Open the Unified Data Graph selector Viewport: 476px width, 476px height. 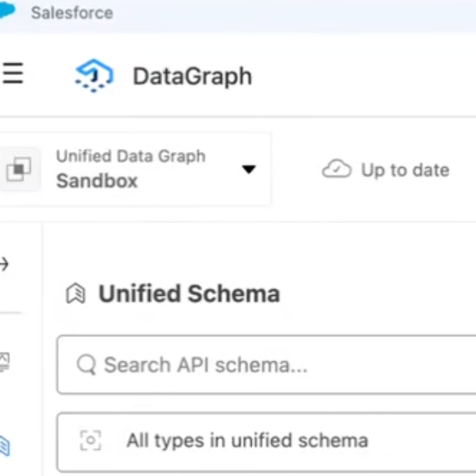click(x=135, y=169)
